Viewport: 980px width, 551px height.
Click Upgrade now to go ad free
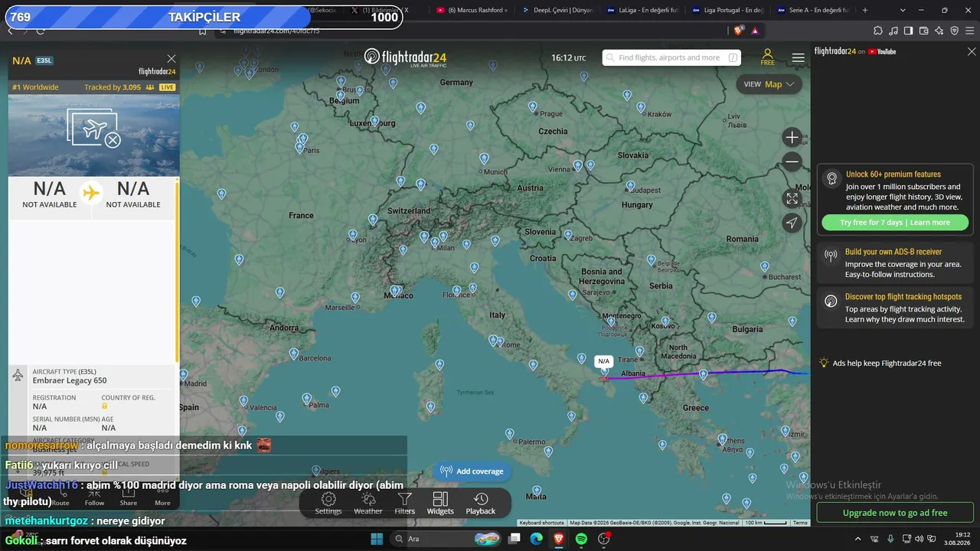(895, 513)
